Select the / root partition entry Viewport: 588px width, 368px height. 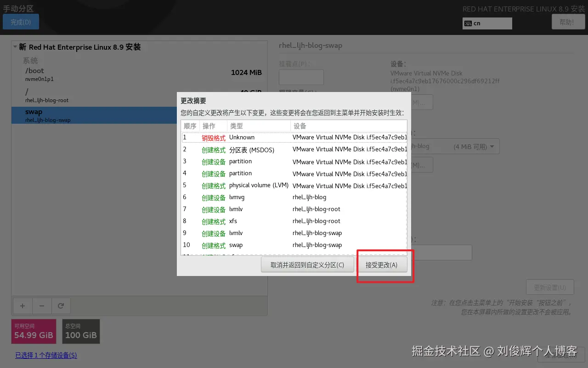click(139, 96)
